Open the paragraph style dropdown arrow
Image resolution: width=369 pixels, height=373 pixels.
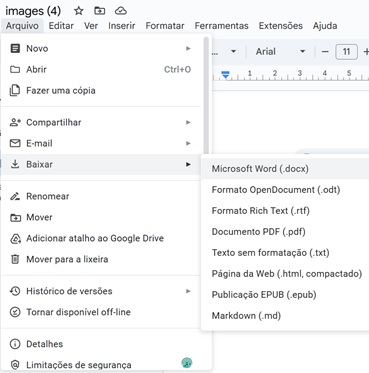pyautogui.click(x=233, y=51)
